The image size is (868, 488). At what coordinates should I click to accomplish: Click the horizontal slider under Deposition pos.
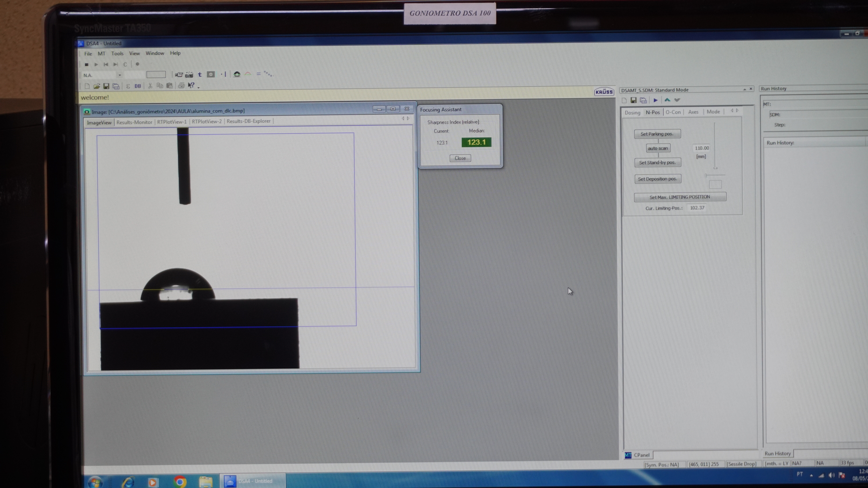tap(715, 175)
